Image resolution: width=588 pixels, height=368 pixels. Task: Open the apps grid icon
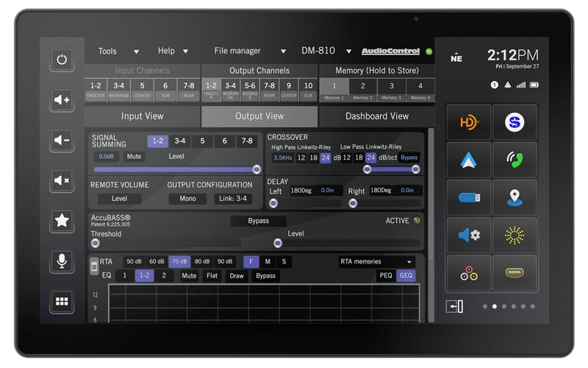[62, 301]
